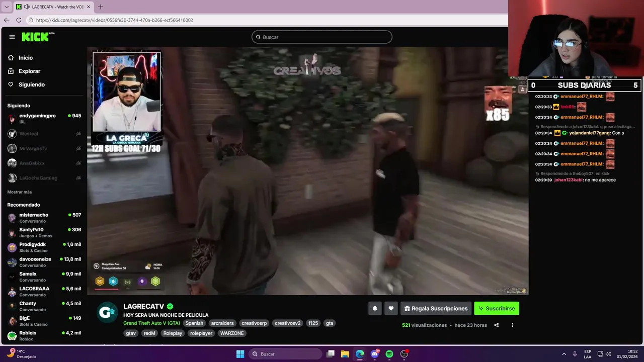The width and height of the screenshot is (644, 362).
Task: Select the redM tag
Action: coord(149,333)
